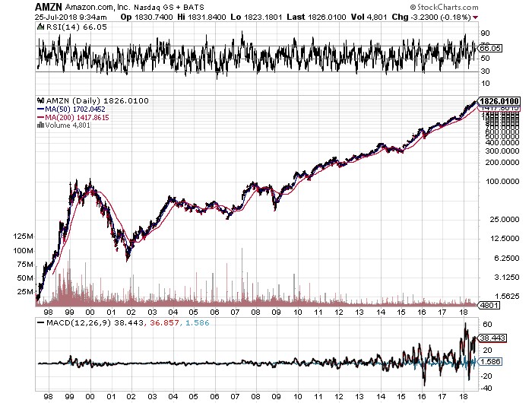Click the small RSI indicator icon
Viewport: 532px width, 403px height.
(41, 27)
